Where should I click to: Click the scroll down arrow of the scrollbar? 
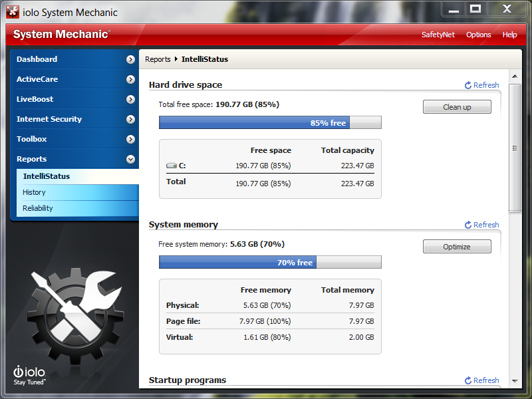pyautogui.click(x=515, y=382)
